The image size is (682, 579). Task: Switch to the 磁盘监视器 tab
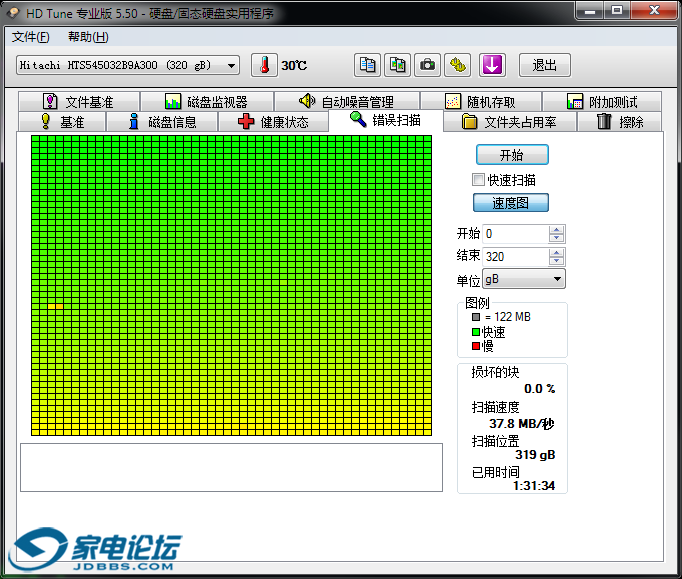207,102
